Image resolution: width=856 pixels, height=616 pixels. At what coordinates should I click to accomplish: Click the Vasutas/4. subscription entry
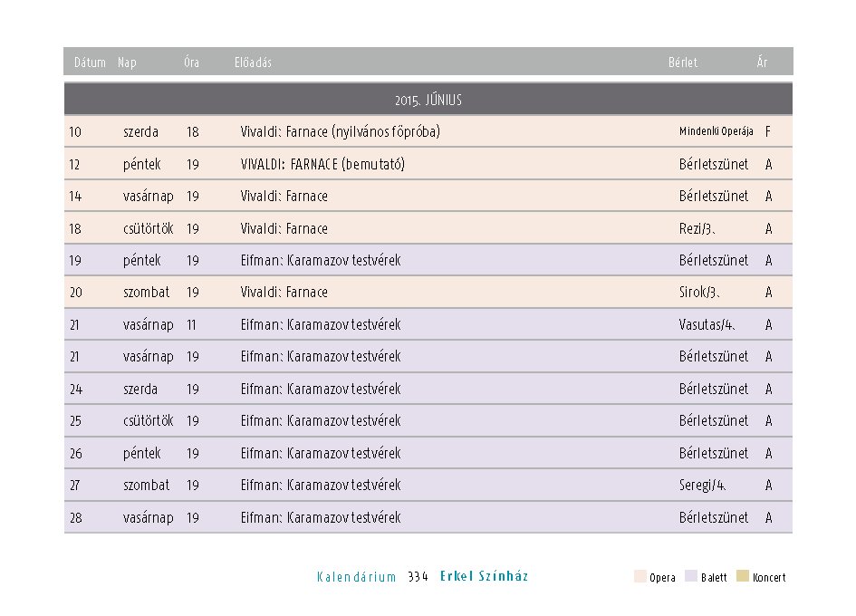point(707,324)
